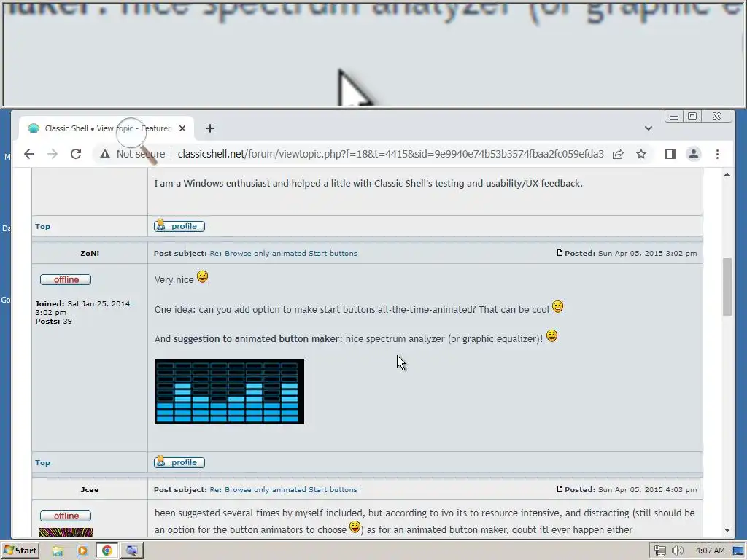
Task: Click the smiley after 'That can be cool'
Action: point(558,307)
